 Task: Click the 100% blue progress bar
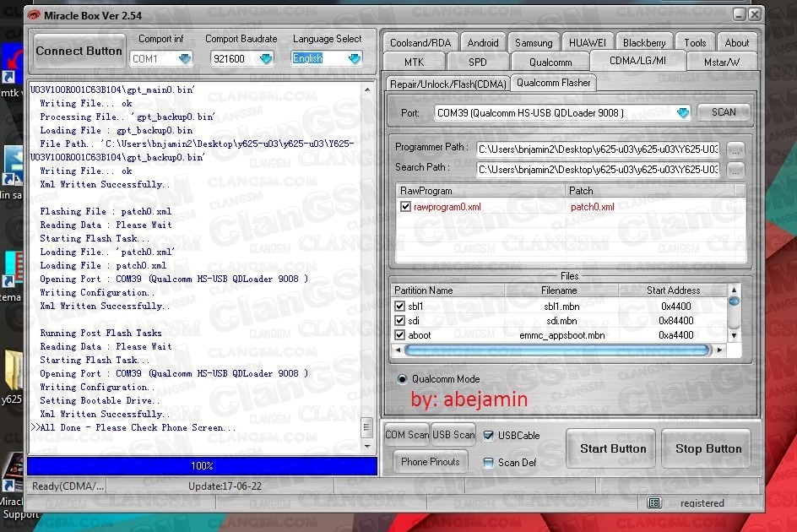tap(203, 466)
